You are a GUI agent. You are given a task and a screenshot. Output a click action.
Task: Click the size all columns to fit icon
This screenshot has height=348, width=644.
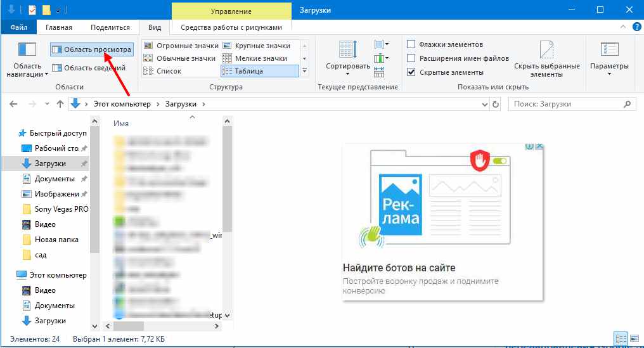[379, 72]
